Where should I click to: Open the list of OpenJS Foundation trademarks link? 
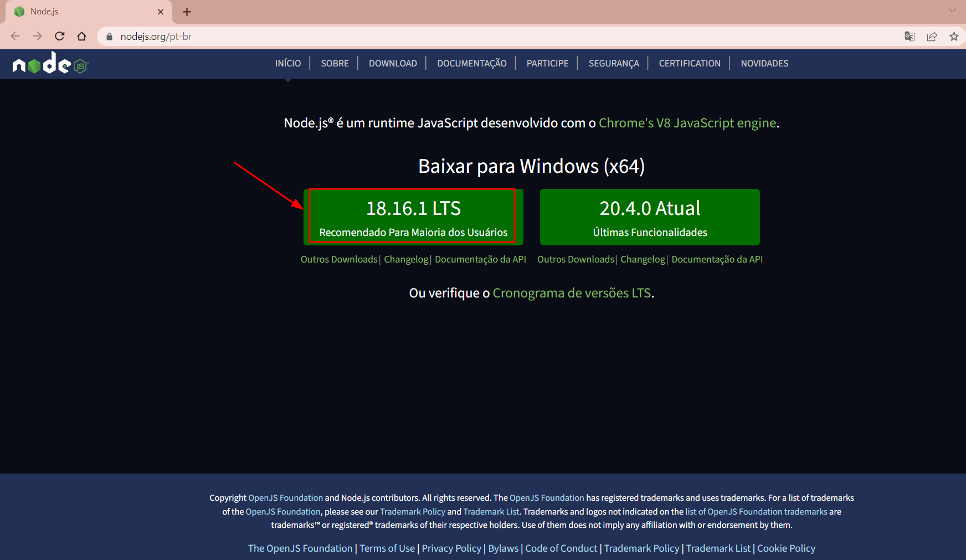(x=756, y=512)
